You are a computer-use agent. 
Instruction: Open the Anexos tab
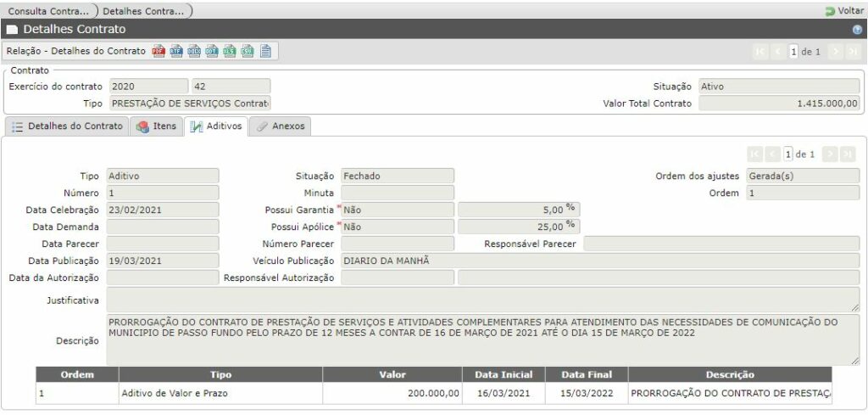click(282, 126)
